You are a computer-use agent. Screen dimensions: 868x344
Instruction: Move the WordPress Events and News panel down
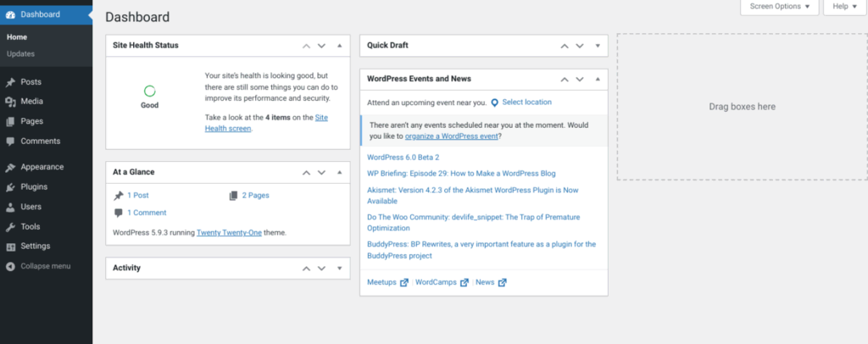(580, 79)
